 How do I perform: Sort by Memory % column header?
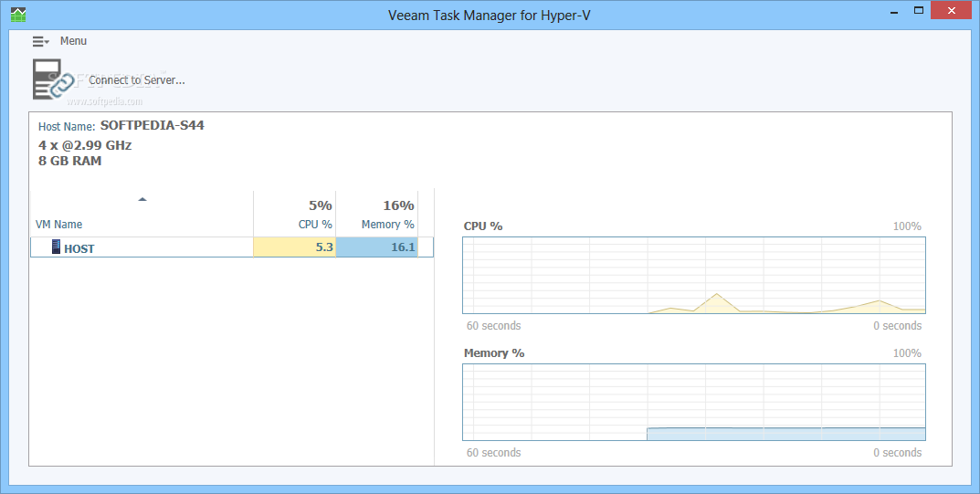click(x=387, y=225)
